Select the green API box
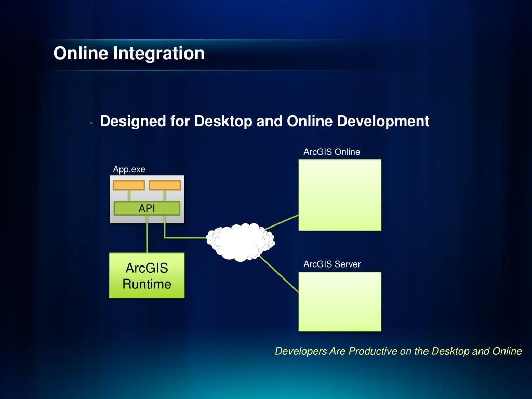The image size is (532, 399). [147, 208]
